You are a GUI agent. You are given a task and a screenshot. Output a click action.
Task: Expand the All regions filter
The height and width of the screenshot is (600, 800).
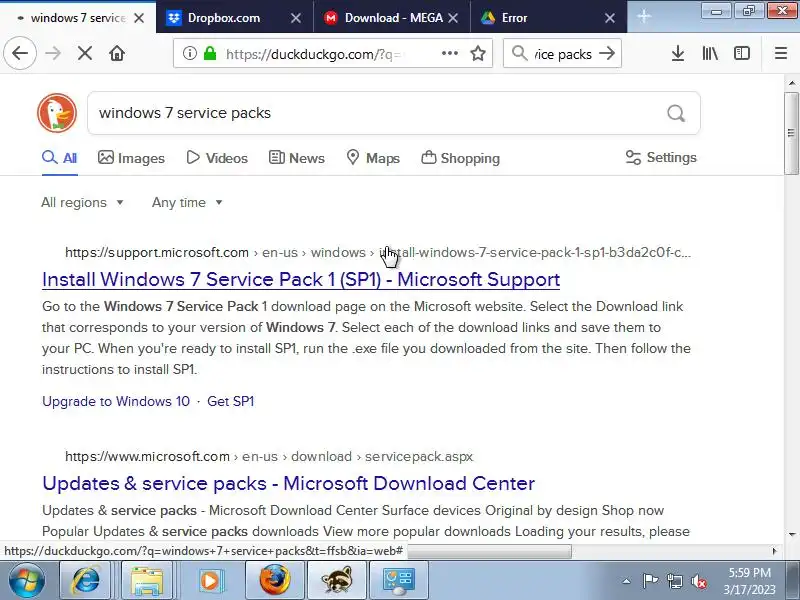pos(82,203)
